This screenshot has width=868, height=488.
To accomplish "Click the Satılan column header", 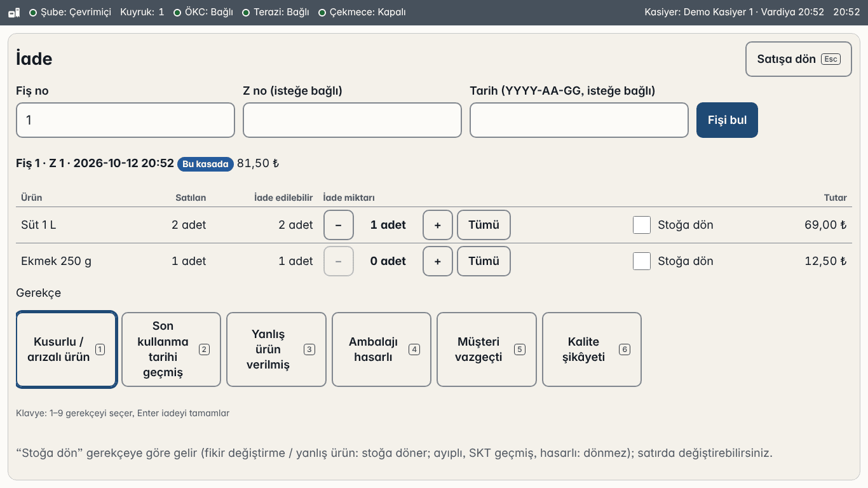I will point(191,198).
